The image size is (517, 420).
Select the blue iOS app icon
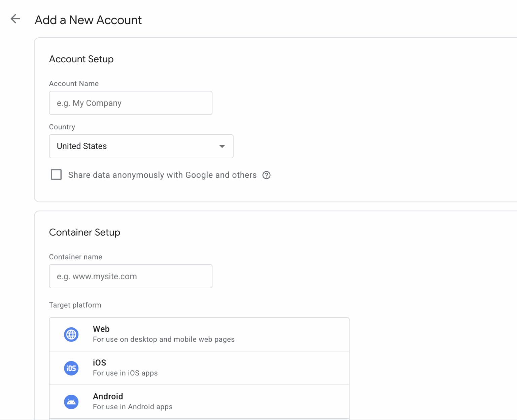(71, 368)
